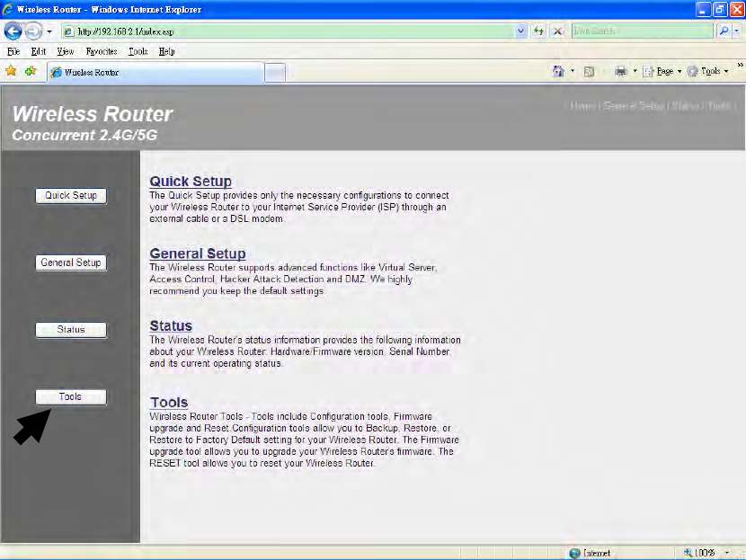This screenshot has width=746, height=560.
Task: Click the search magnifier icon
Action: 724,31
